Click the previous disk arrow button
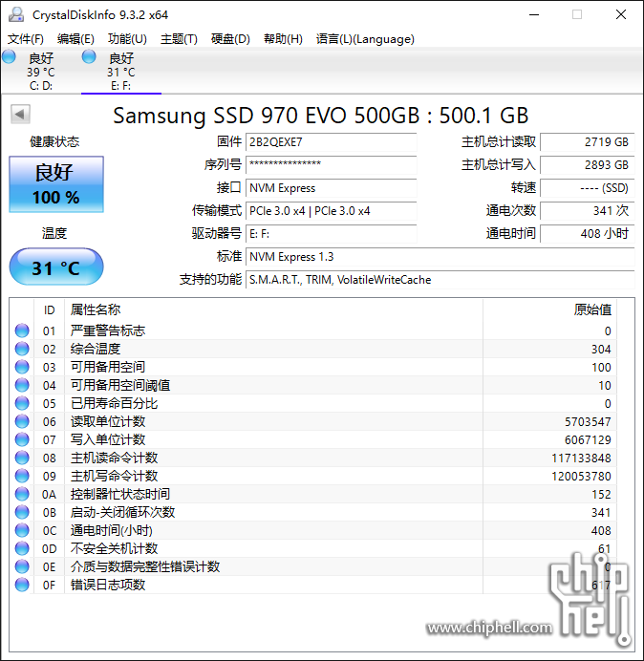 [x=20, y=115]
